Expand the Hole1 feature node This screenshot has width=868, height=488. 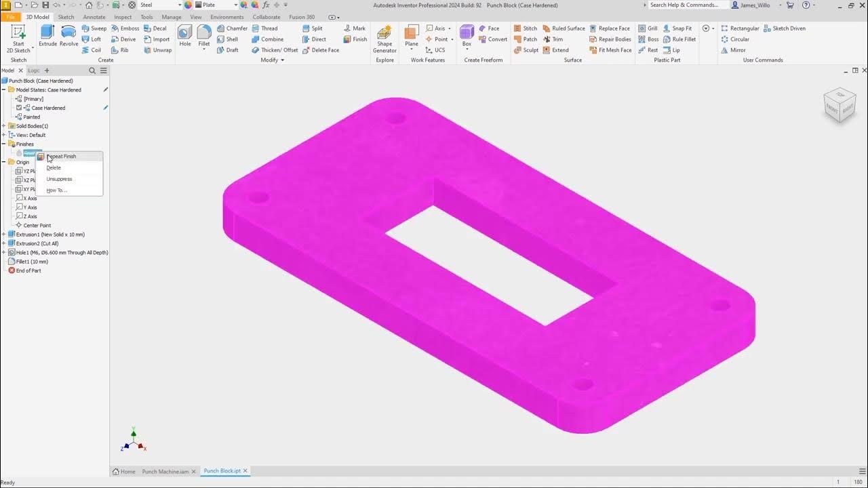point(3,252)
